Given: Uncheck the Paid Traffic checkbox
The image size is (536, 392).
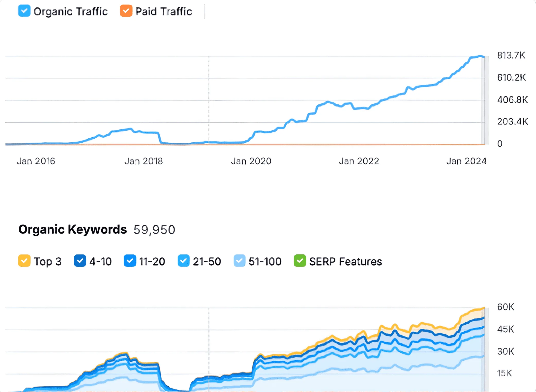Looking at the screenshot, I should point(126,11).
